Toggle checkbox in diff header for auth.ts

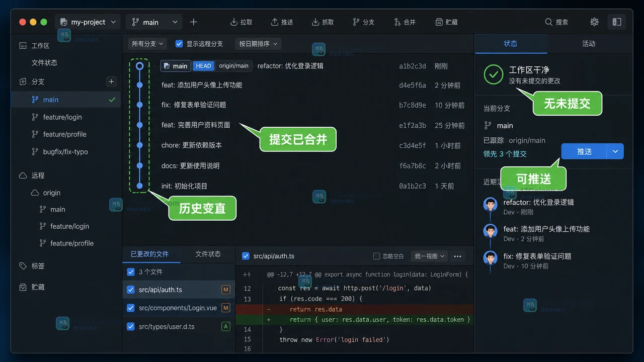coord(246,256)
